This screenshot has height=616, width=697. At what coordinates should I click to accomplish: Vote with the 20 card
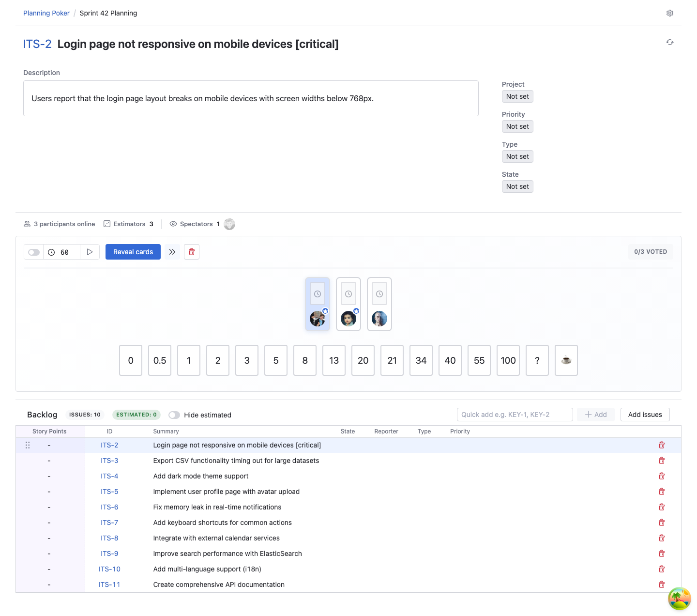click(x=363, y=360)
